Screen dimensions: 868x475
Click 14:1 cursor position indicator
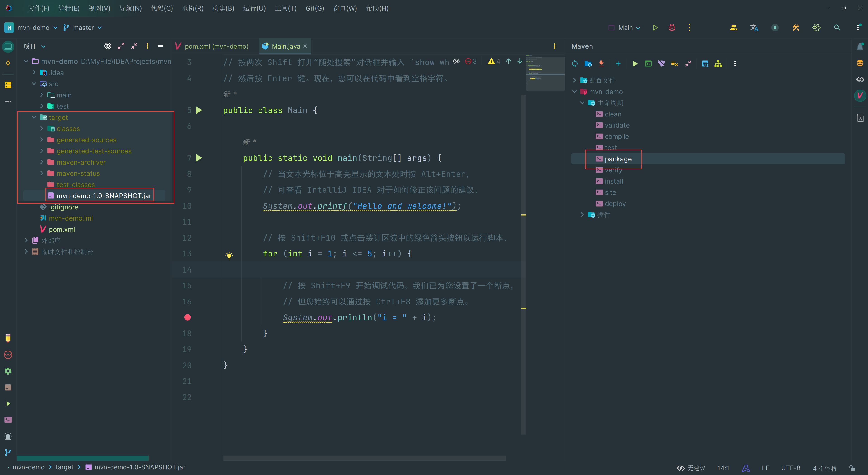(x=723, y=468)
